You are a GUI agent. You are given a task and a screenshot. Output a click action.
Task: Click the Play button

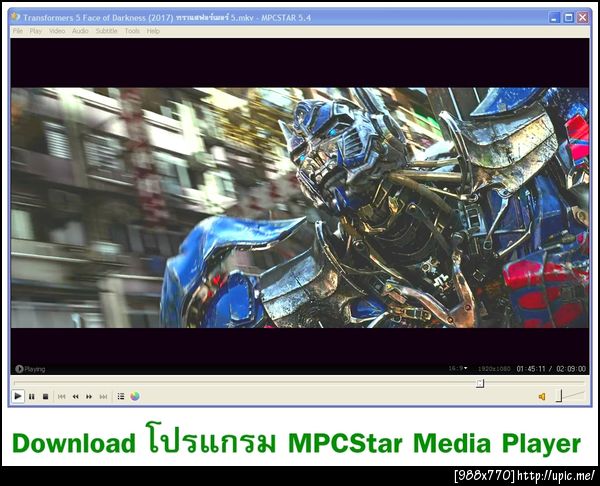coord(18,396)
